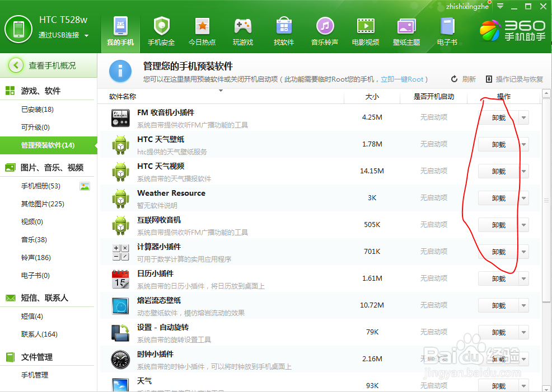Click the back arrow beside 查看手机概况

[x=16, y=65]
